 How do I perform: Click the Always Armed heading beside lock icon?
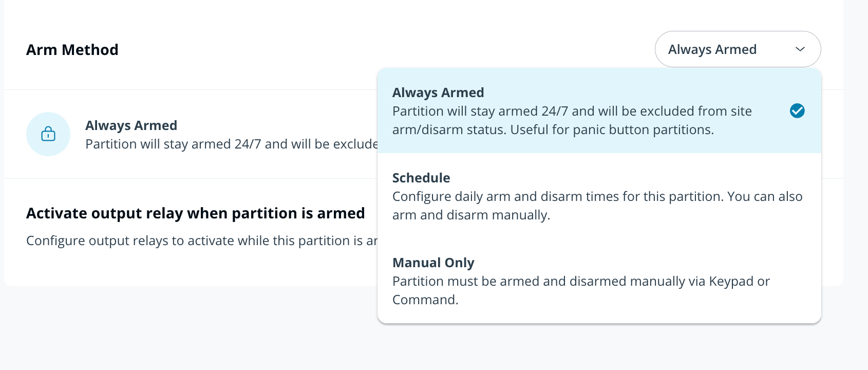(131, 125)
